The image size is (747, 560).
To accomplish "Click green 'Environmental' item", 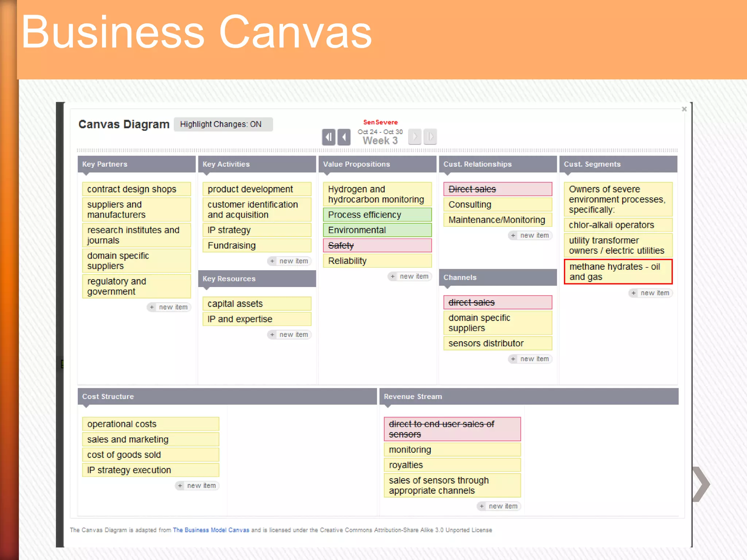I will point(377,230).
